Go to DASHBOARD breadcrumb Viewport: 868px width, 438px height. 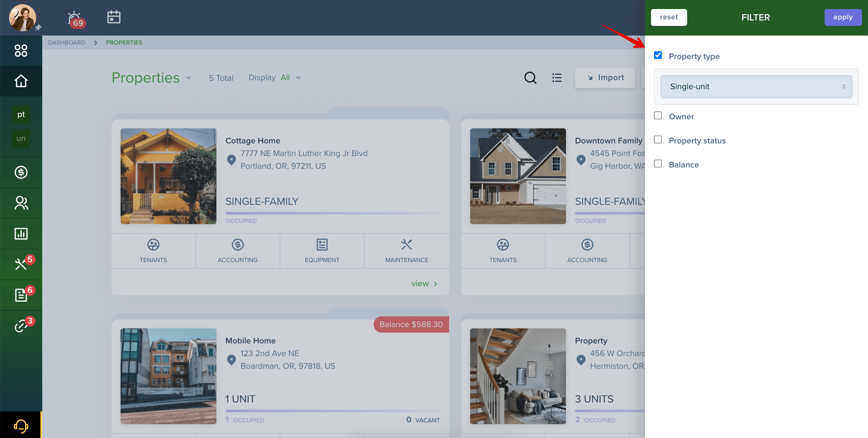click(x=67, y=42)
